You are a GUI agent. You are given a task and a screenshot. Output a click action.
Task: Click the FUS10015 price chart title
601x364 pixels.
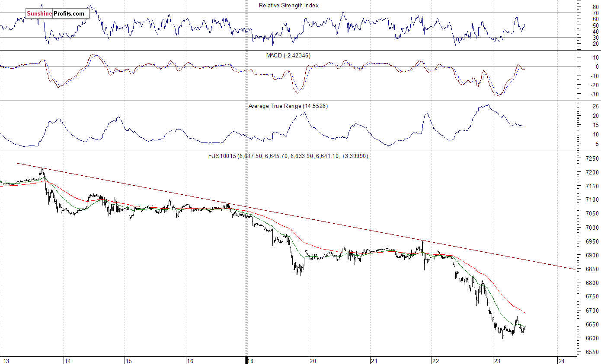pos(288,156)
